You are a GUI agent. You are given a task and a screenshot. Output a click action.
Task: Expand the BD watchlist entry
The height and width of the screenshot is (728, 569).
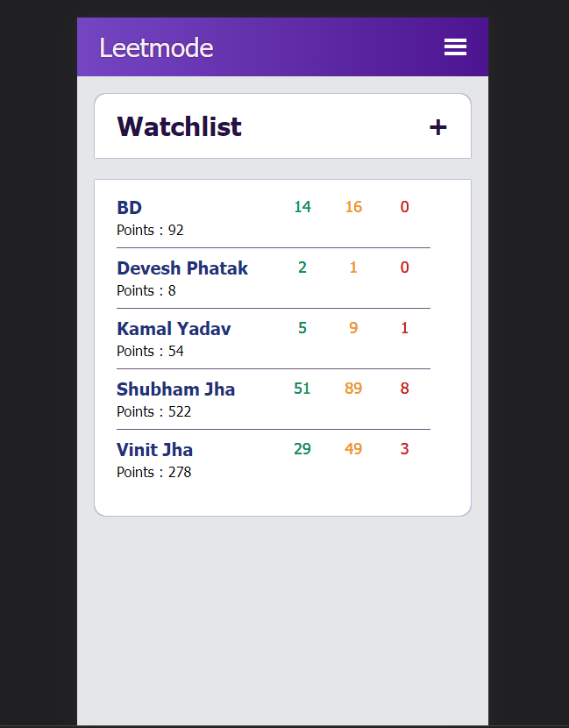tap(129, 208)
